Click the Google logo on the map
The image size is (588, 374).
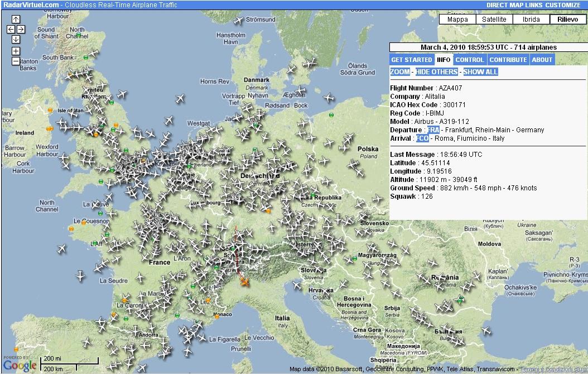pos(20,366)
